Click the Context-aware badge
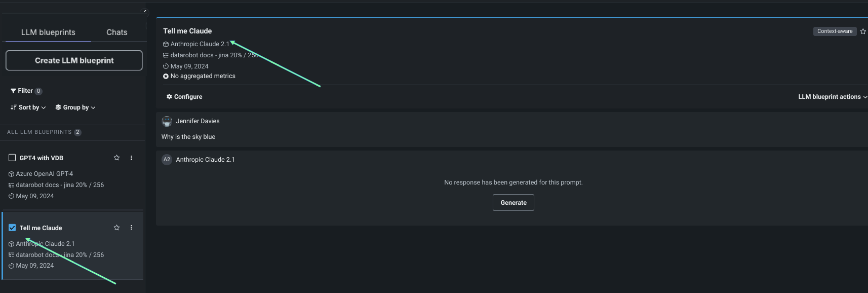 tap(835, 31)
